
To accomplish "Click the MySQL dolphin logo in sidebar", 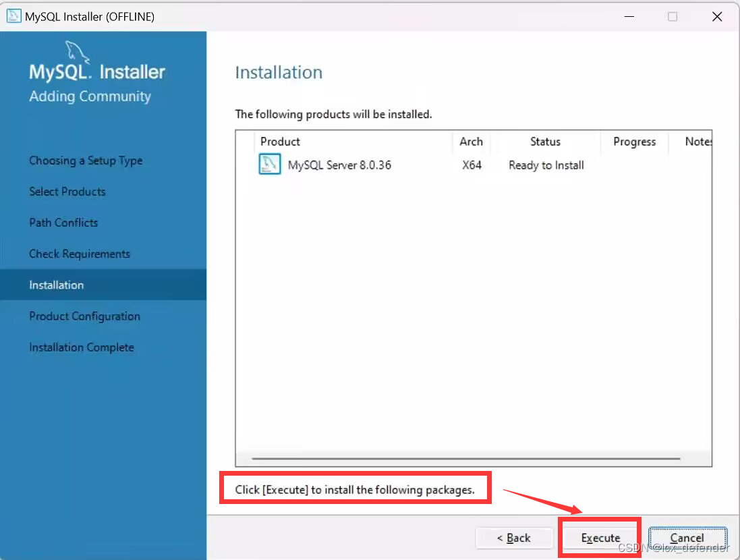I will pos(77,51).
